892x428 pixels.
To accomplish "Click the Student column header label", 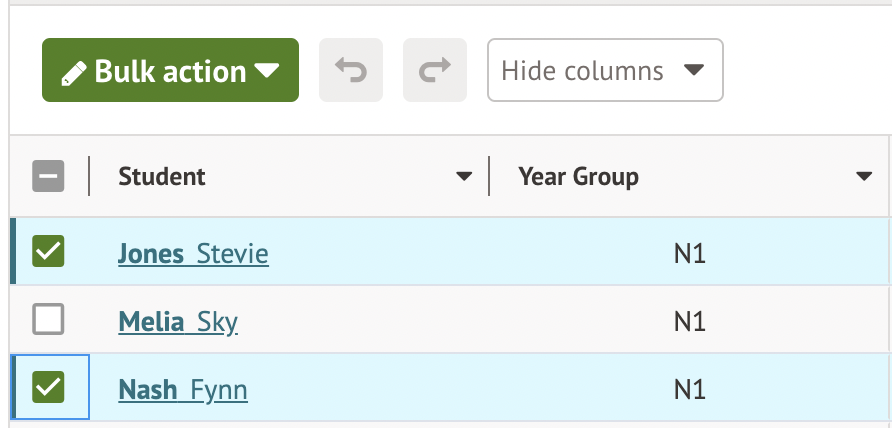I will coord(162,176).
